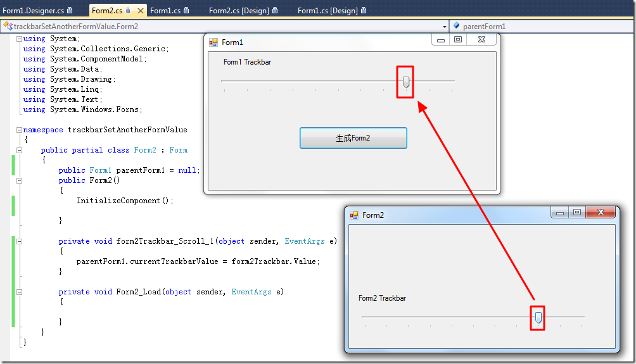Viewport: 636px width, 364px height.
Task: Click the Form2 window title icon
Action: [x=354, y=215]
